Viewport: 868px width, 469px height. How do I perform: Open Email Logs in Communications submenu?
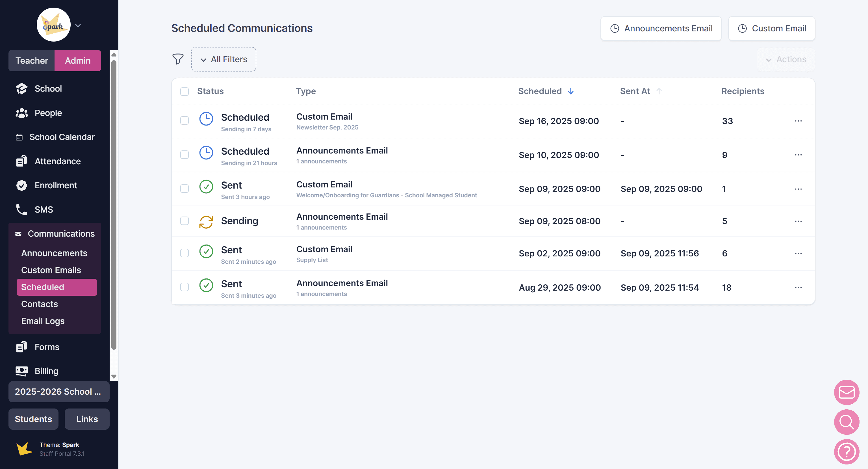43,321
